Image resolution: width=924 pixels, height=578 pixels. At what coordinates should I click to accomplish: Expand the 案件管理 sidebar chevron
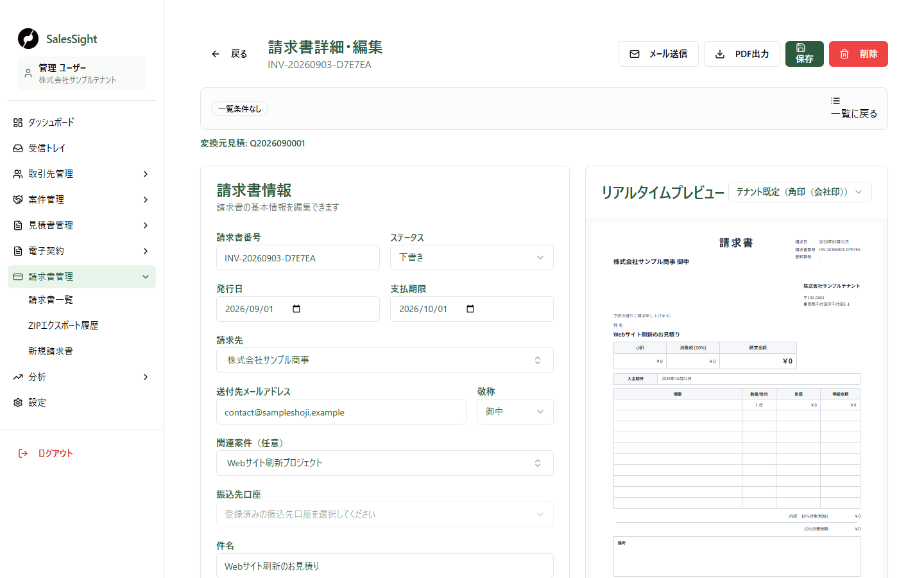[x=146, y=200]
